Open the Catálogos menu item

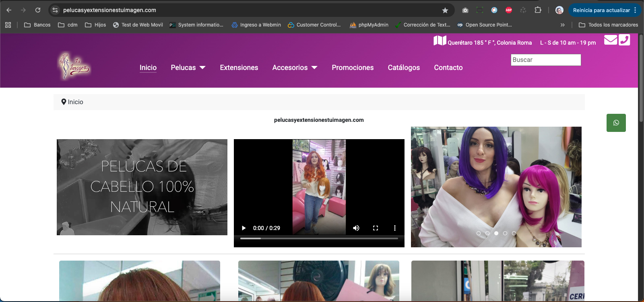[404, 68]
